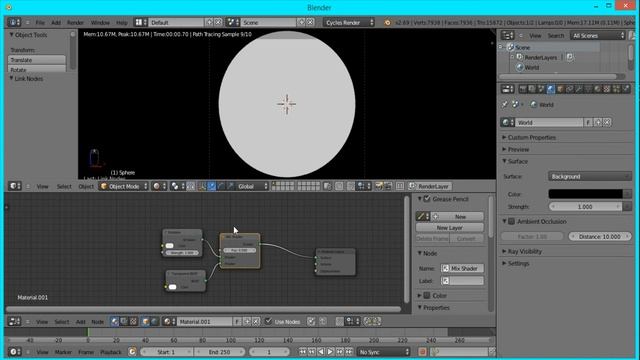This screenshot has width=640, height=360.
Task: Click the Strength 1.000 slider
Action: tap(585, 207)
